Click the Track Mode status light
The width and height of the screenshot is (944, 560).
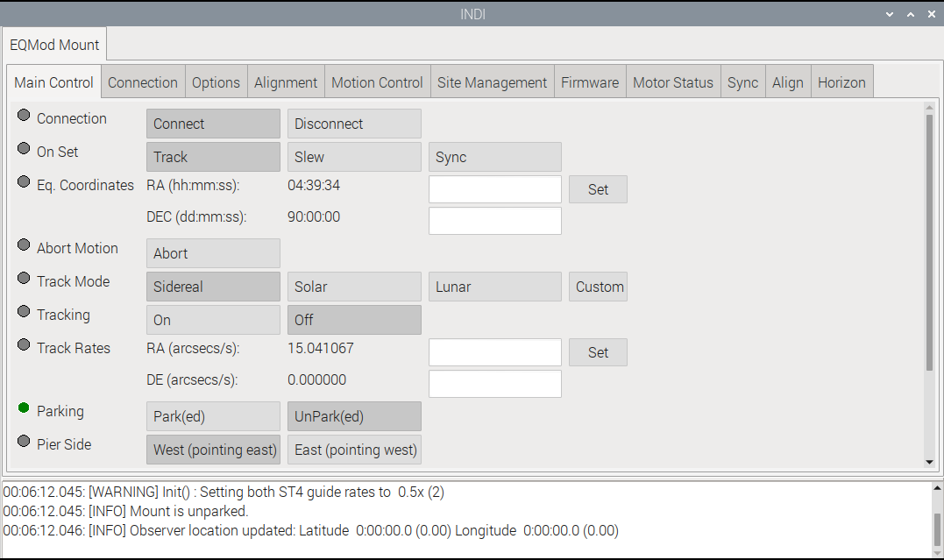coord(24,278)
